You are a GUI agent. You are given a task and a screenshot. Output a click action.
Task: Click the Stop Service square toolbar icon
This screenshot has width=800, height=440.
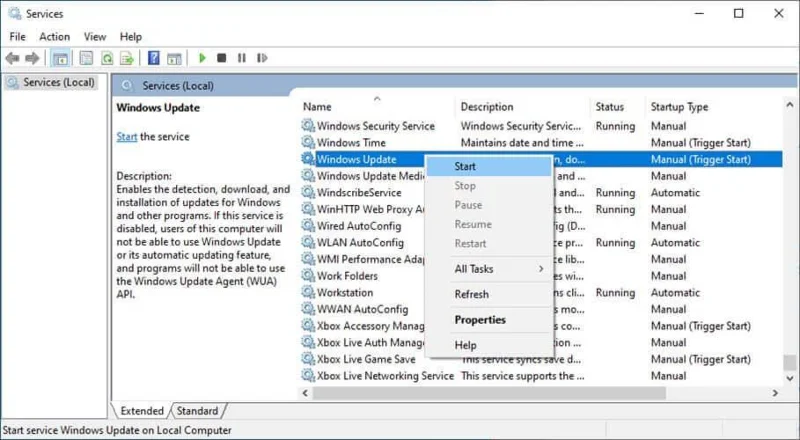pos(221,58)
